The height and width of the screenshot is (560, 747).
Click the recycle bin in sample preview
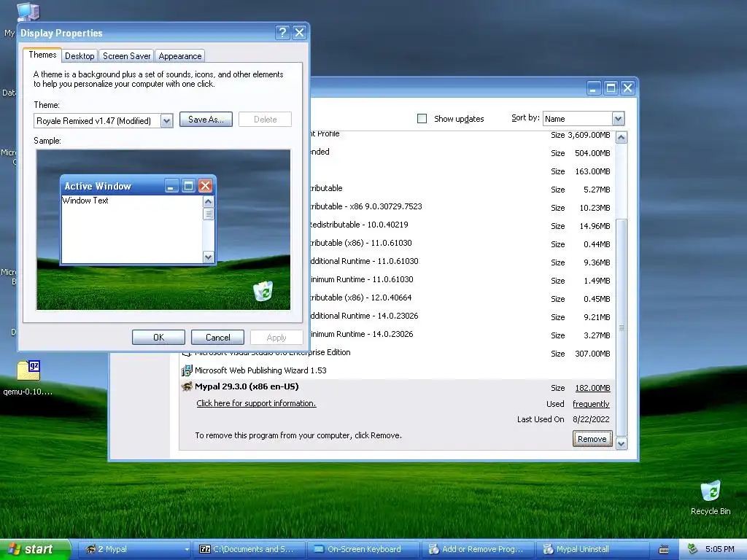point(263,290)
